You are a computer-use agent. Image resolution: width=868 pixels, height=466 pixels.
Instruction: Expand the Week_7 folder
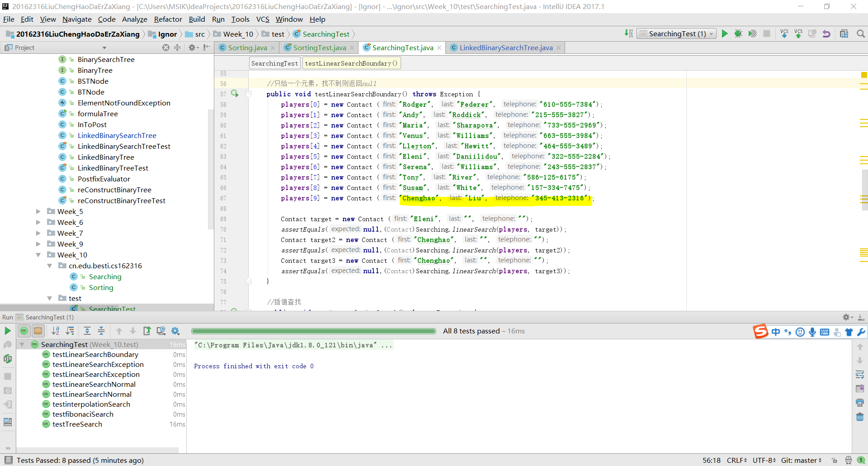(38, 233)
